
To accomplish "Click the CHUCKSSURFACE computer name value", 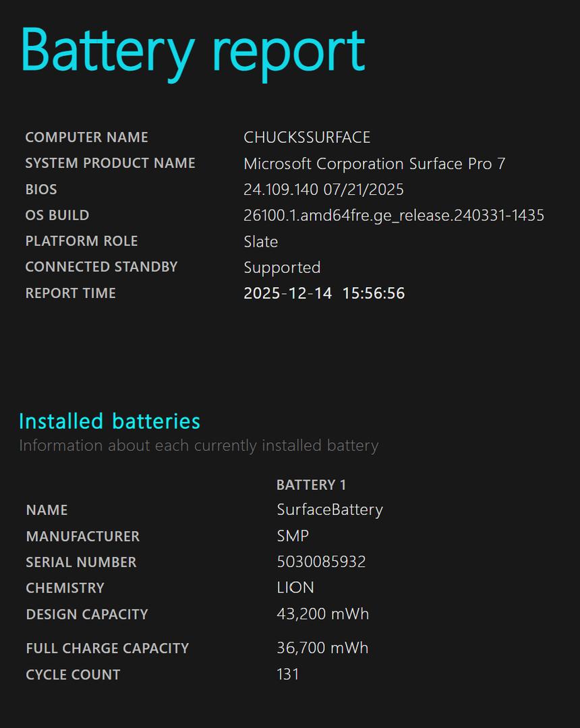I will [x=307, y=138].
